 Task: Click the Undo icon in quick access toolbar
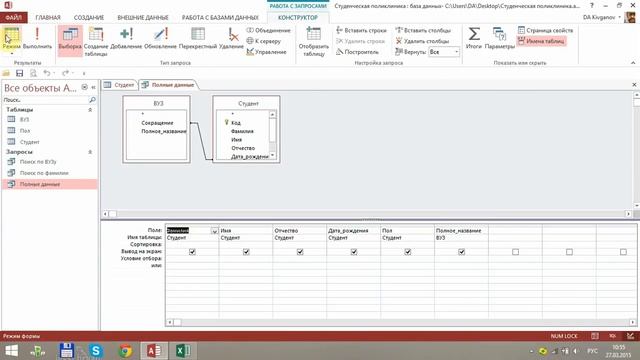tap(47, 73)
